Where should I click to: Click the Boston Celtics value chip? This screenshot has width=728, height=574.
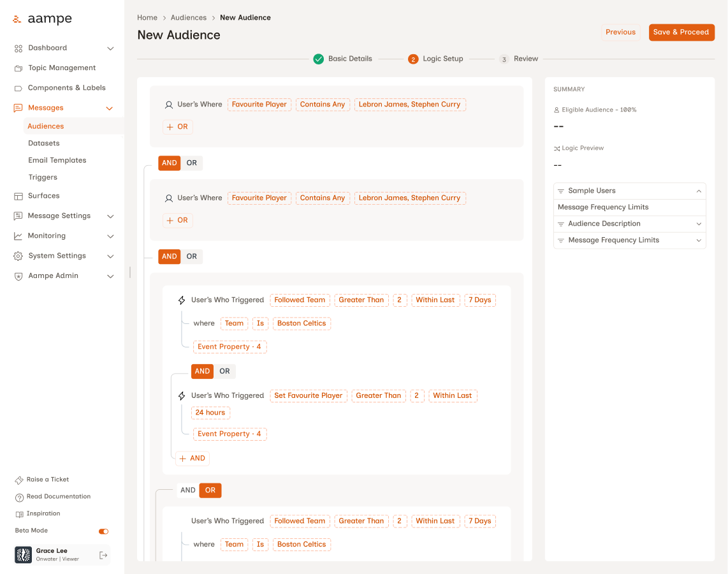[302, 323]
